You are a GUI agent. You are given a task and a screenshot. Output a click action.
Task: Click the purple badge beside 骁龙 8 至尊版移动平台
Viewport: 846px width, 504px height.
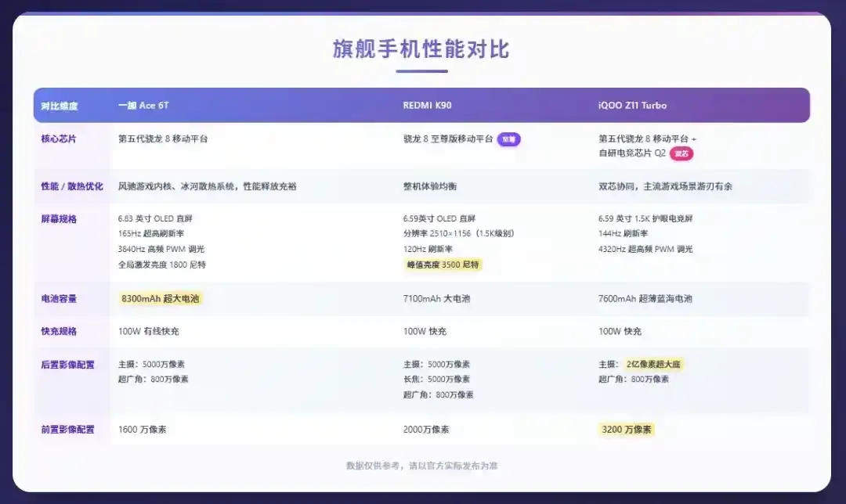[508, 139]
